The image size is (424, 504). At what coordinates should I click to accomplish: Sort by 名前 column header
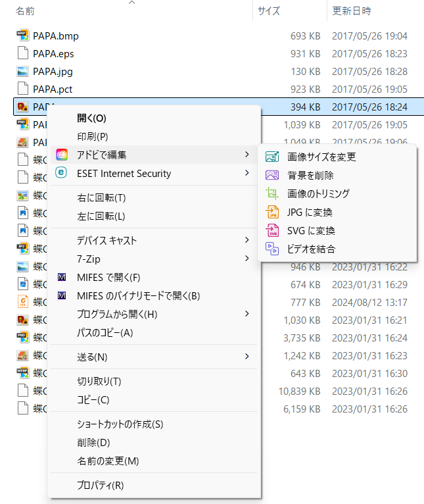[x=25, y=11]
